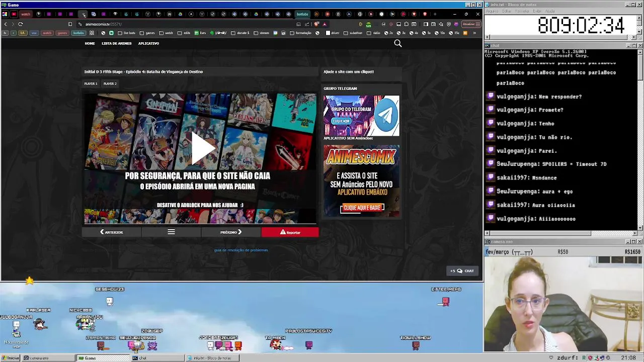Click the address bar URL animescomix.tv

[x=103, y=24]
